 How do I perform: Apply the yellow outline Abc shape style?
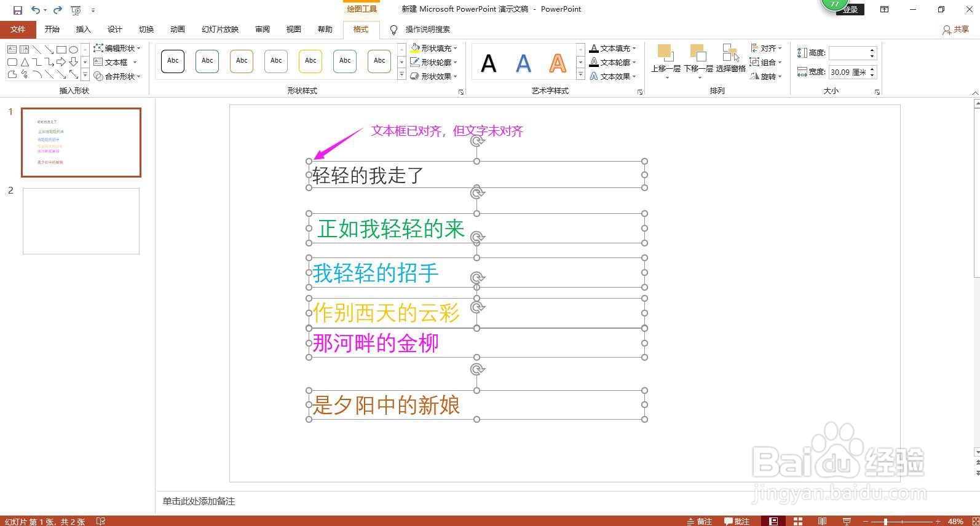310,61
